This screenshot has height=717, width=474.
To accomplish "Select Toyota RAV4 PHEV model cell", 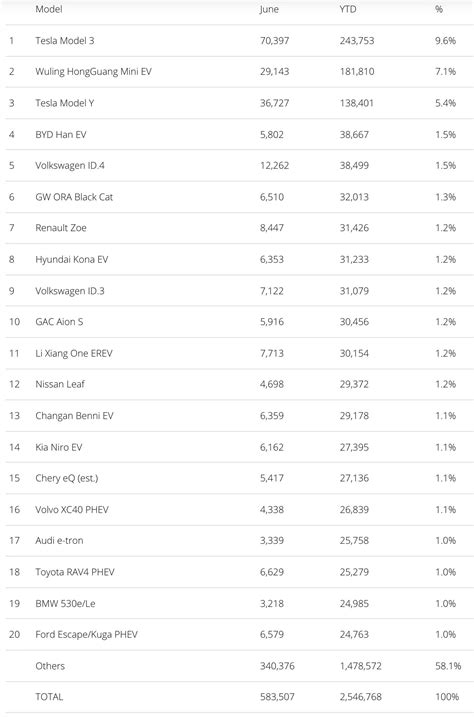I will 75,573.
